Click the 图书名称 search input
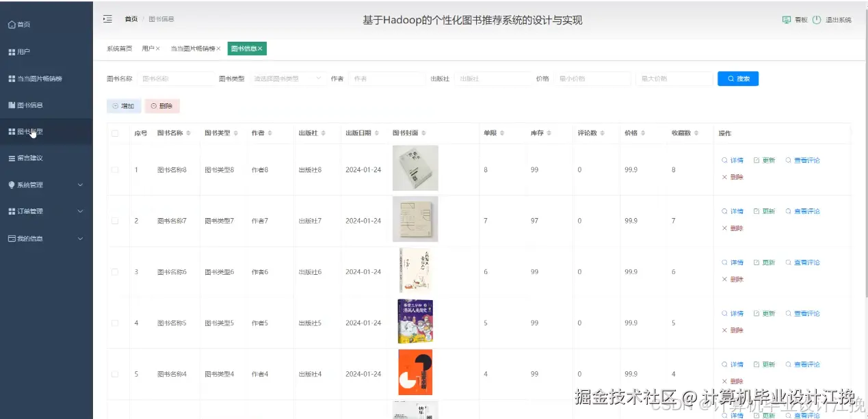 point(176,79)
